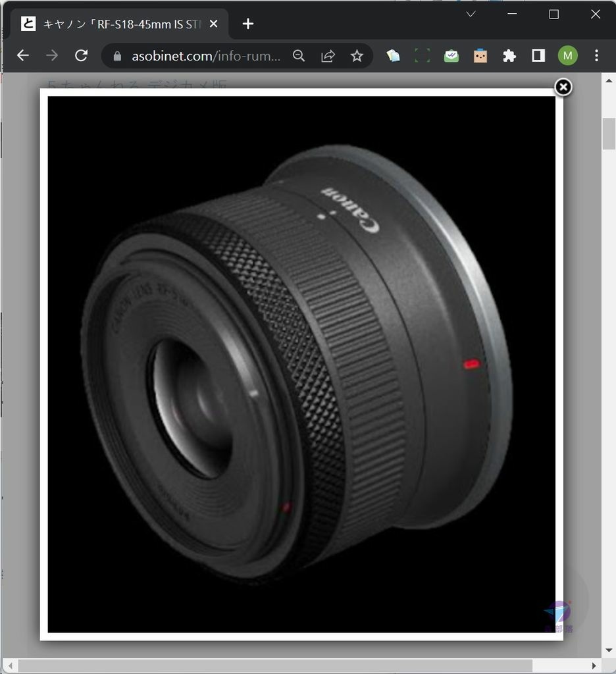Click the horizontal scrollbar right arrow
This screenshot has height=674, width=616.
594,666
